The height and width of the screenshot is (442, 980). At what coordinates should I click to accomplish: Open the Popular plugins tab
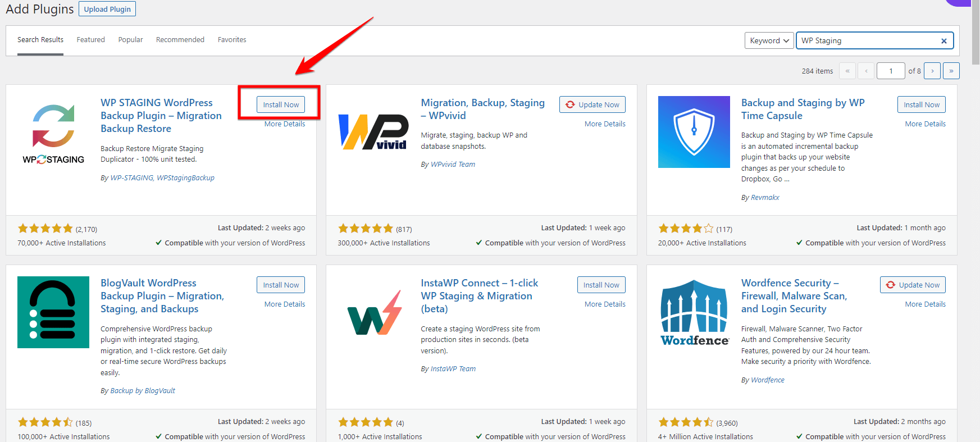click(x=130, y=40)
